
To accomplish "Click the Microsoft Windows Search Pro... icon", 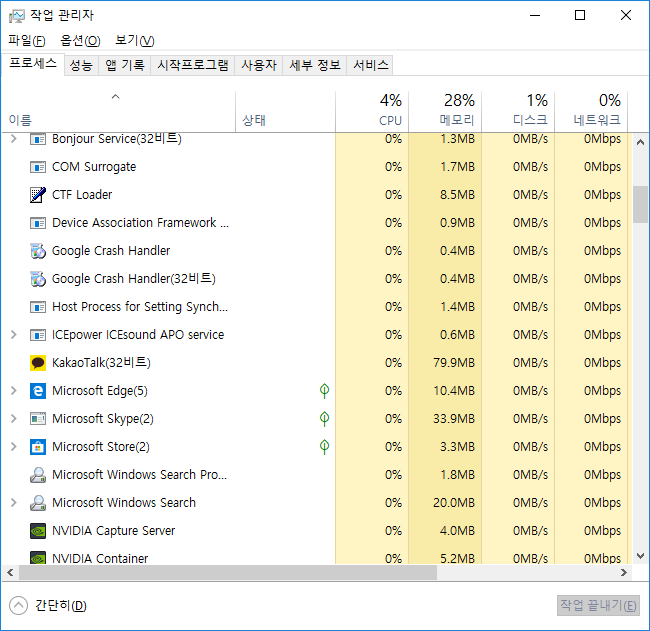I will tap(38, 475).
